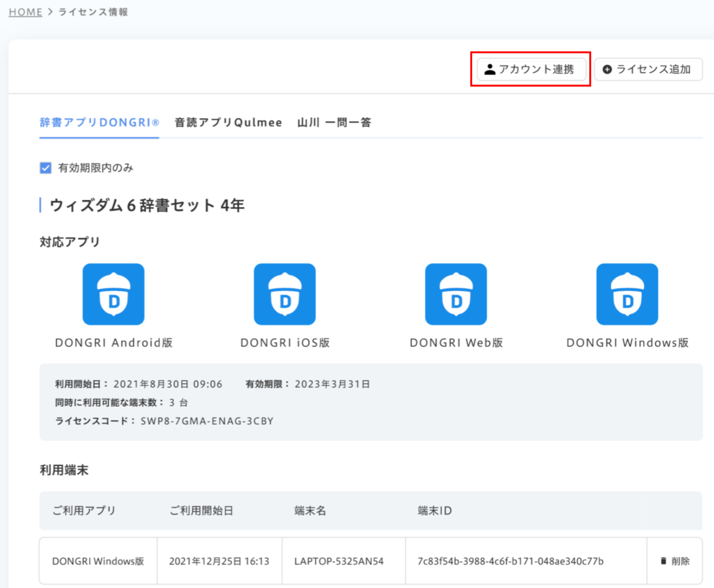Switch to the 山川 一問一答 tab

point(334,123)
